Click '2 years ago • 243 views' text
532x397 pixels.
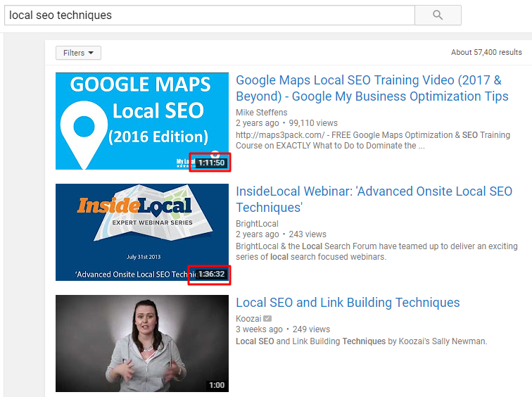point(281,234)
